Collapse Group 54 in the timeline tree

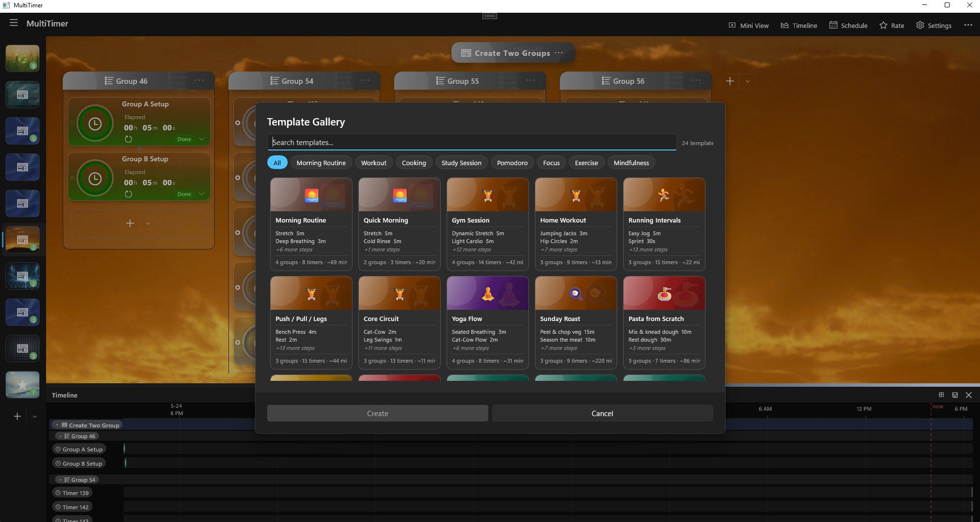pos(60,480)
